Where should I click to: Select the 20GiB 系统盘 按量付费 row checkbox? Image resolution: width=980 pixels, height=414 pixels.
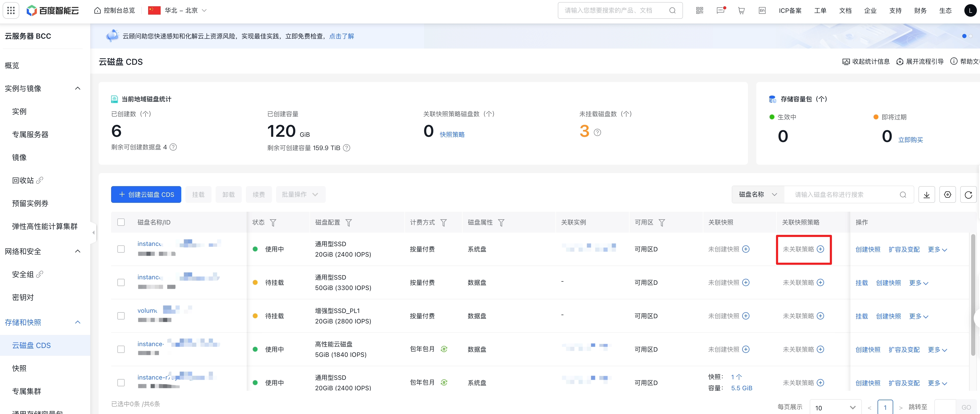(x=121, y=249)
